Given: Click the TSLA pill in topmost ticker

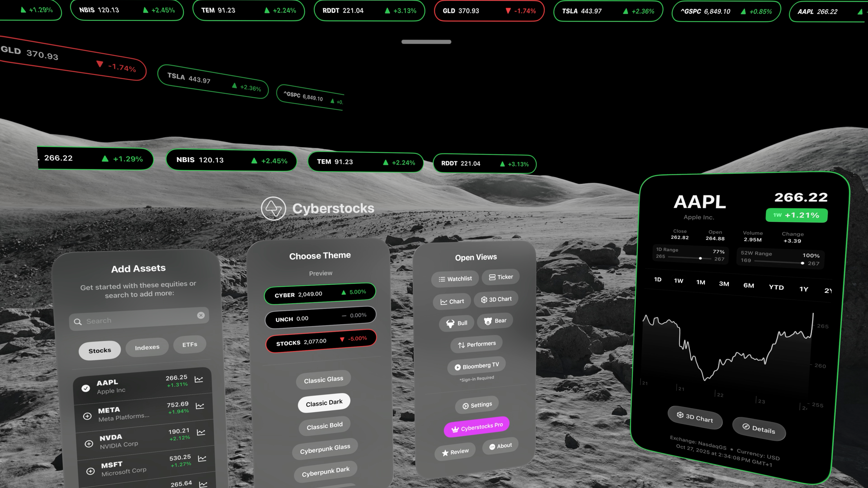Looking at the screenshot, I should [x=608, y=11].
